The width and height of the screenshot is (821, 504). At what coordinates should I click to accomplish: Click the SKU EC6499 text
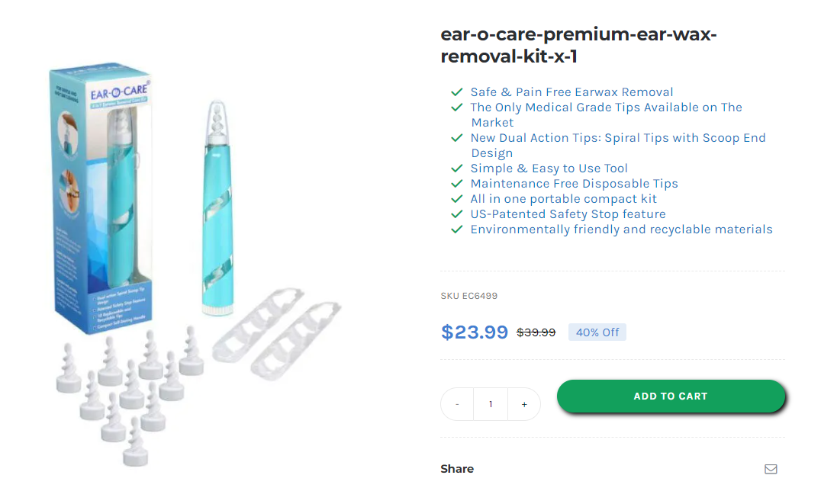click(x=468, y=296)
